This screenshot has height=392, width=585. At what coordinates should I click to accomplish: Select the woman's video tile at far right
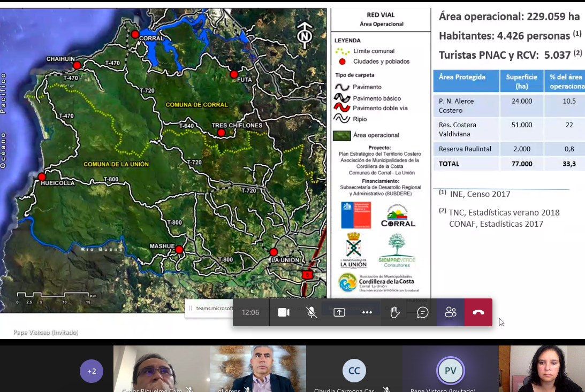(542, 369)
